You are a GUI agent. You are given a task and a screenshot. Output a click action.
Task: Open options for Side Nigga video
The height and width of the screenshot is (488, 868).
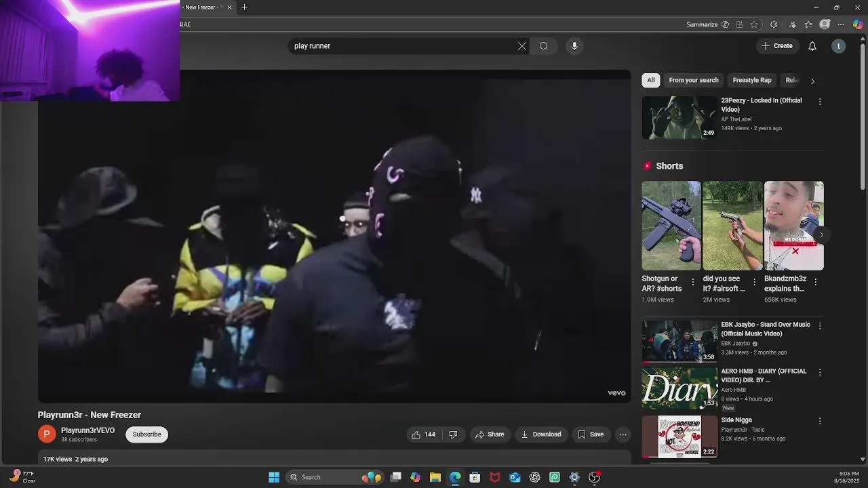pos(820,421)
